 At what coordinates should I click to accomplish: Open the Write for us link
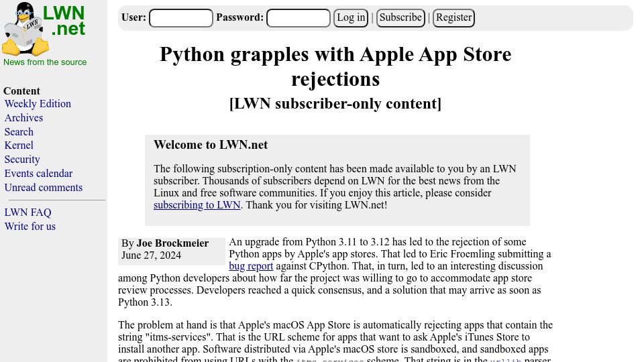30,226
